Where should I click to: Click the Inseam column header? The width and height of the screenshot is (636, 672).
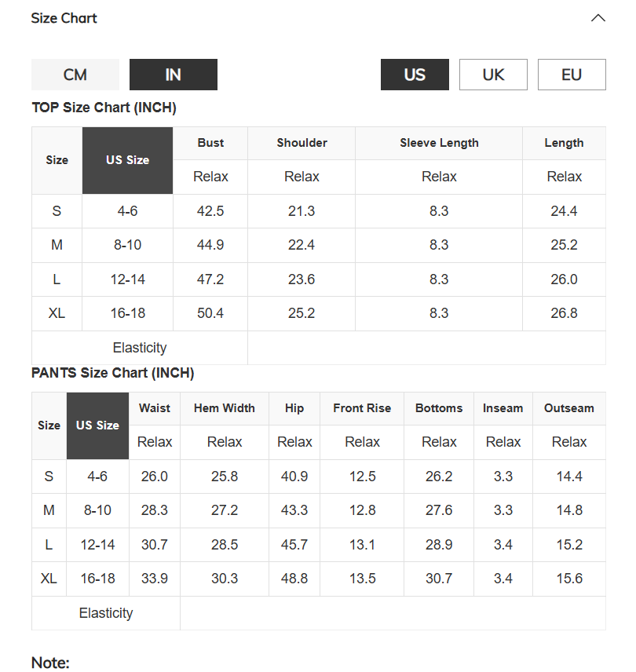[x=503, y=408]
